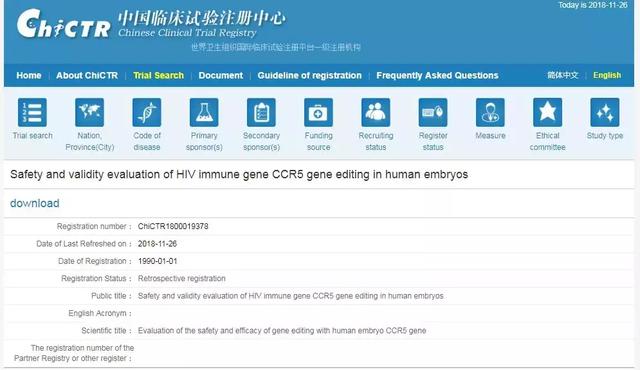This screenshot has width=640, height=370.
Task: Open the About ChiCTR menu
Action: (87, 75)
